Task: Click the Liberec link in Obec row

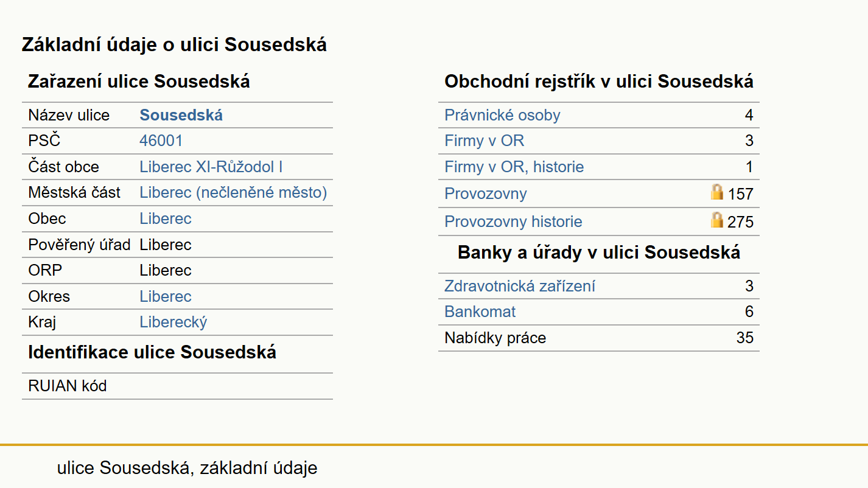Action: pos(166,218)
